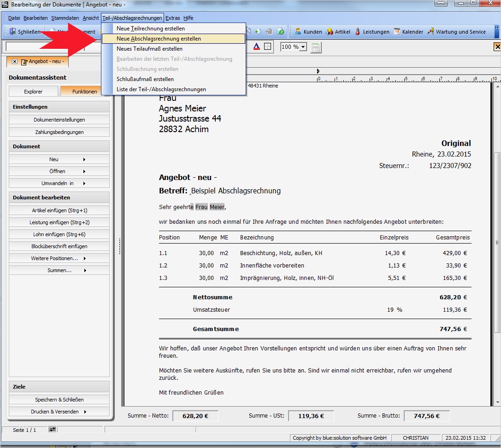Click Leistung einfügen (Strg+2)
The image size is (501, 448).
point(59,222)
